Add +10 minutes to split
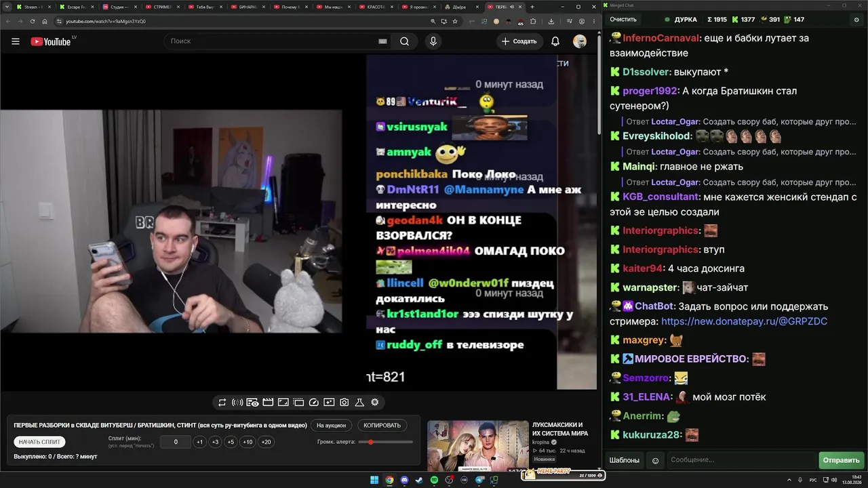This screenshot has height=488, width=868. (248, 442)
